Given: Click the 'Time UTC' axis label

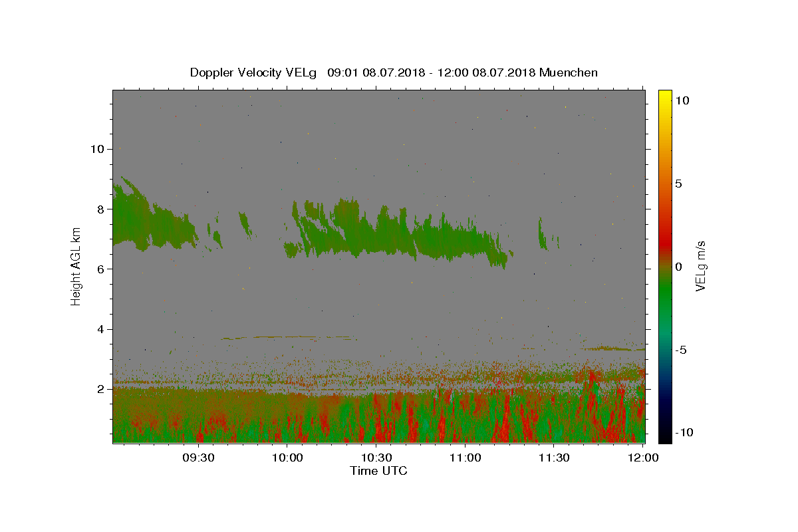Looking at the screenshot, I should pyautogui.click(x=378, y=471).
